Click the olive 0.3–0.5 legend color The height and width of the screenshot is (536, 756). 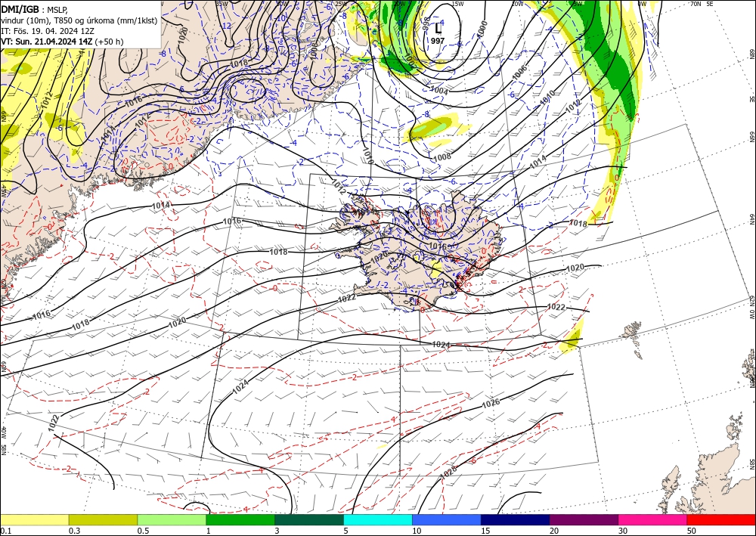click(x=103, y=519)
